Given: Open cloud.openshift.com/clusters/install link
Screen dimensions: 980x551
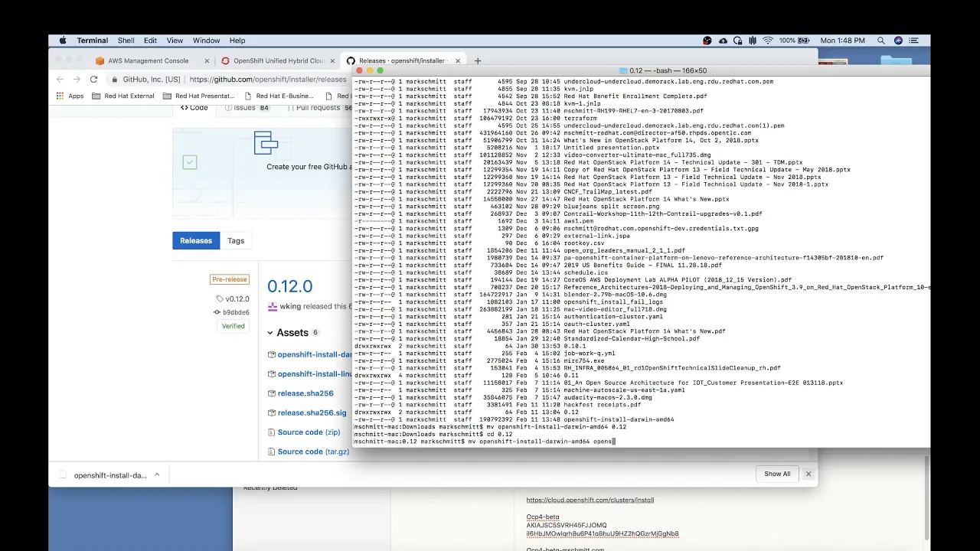Looking at the screenshot, I should (590, 500).
